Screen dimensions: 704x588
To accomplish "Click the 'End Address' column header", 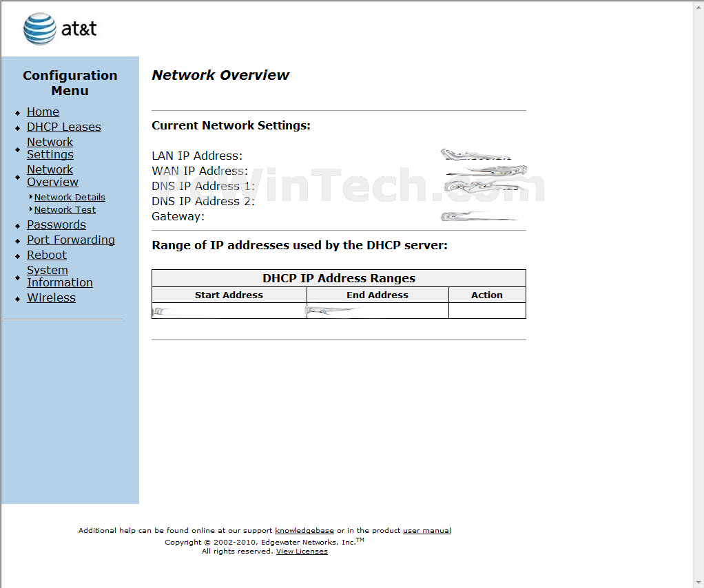I will point(377,295).
